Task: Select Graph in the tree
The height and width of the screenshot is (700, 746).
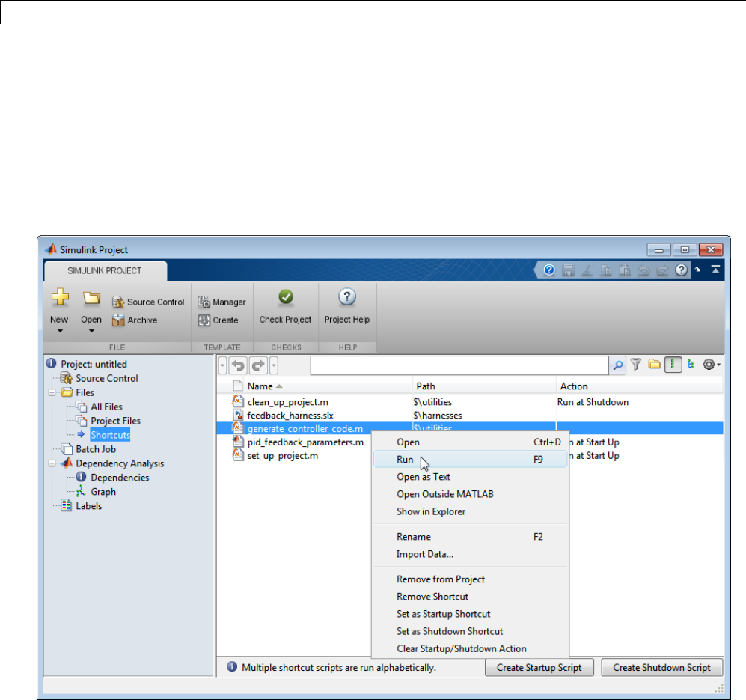Action: [103, 492]
